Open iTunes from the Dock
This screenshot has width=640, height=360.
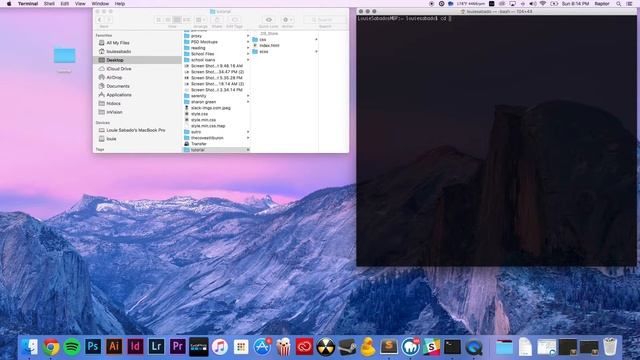[220, 347]
